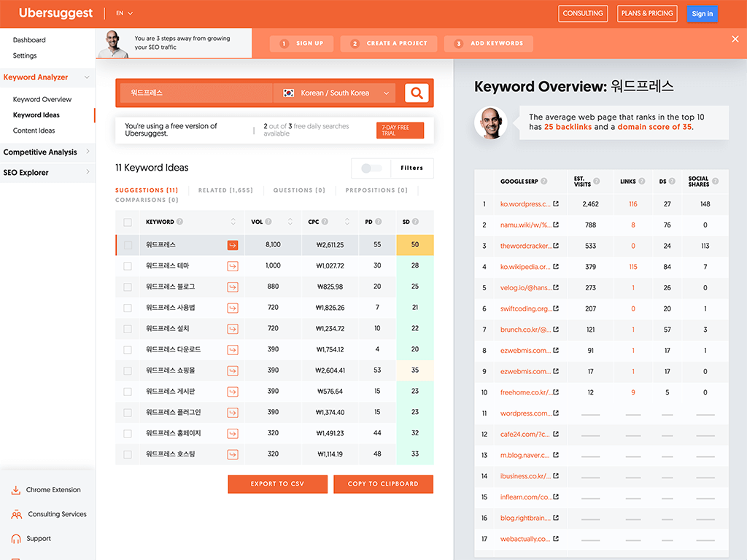Switch to QUESTIONS (0) tab

click(x=299, y=190)
